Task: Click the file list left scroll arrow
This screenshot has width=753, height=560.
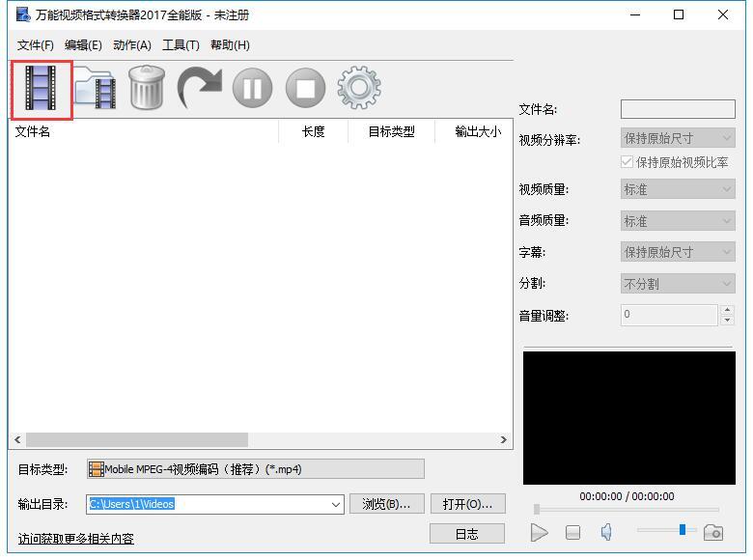Action: coord(17,439)
